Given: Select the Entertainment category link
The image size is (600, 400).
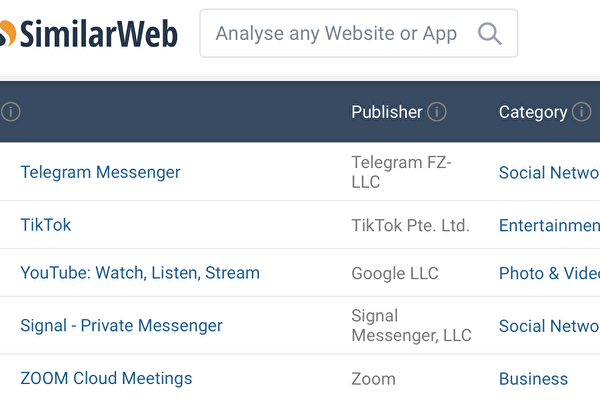Looking at the screenshot, I should (x=549, y=226).
